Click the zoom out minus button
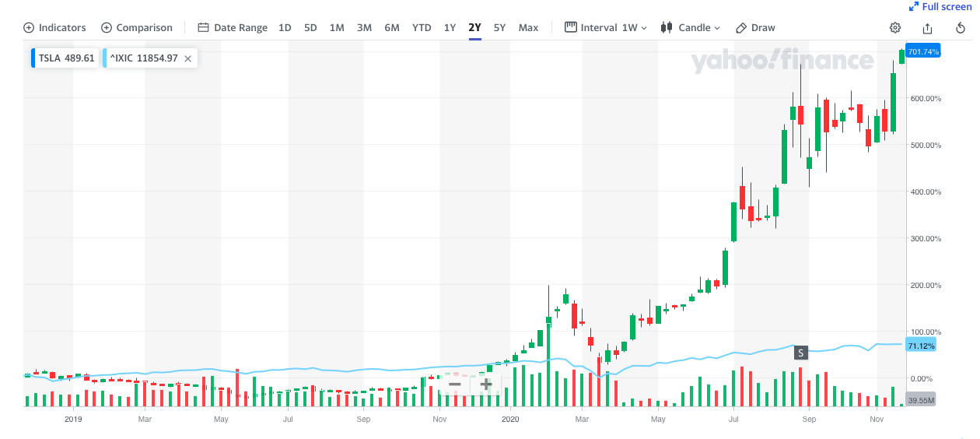 pos(455,384)
